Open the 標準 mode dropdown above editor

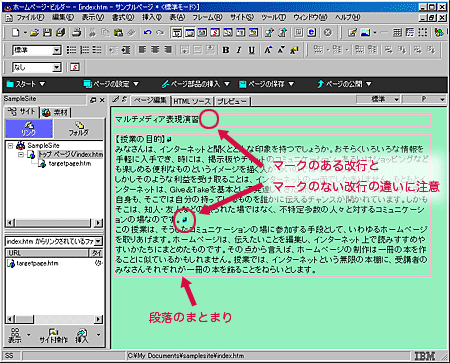coord(396,99)
